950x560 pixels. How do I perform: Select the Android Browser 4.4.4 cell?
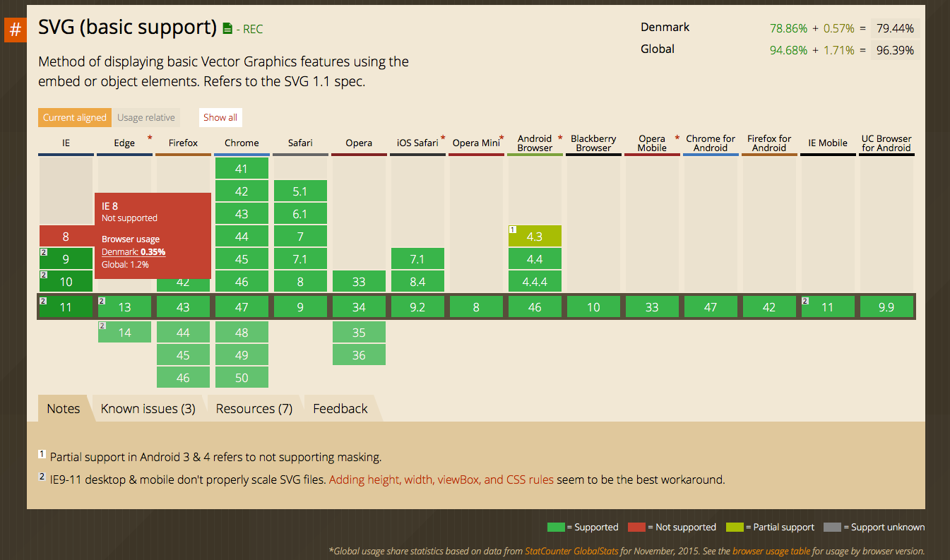point(535,282)
